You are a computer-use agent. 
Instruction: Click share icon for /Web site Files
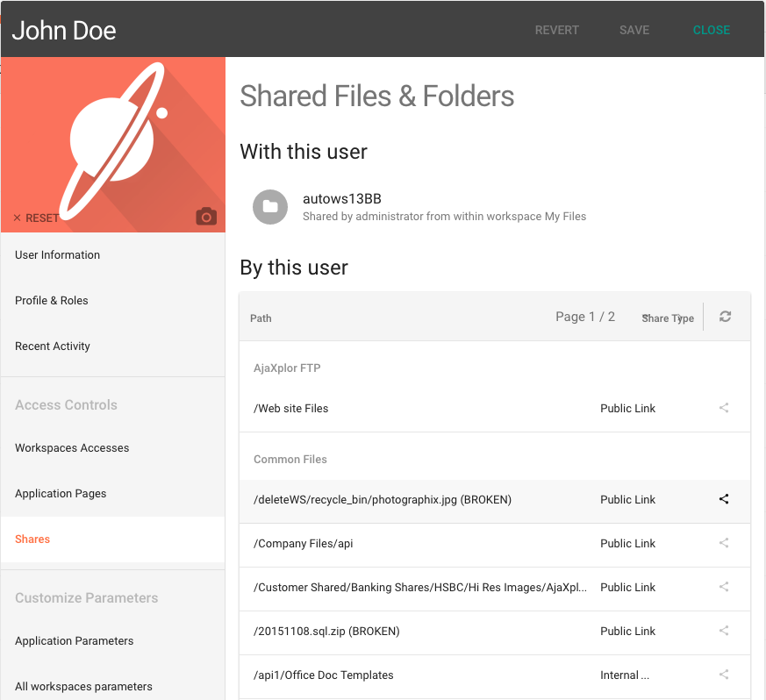click(724, 408)
